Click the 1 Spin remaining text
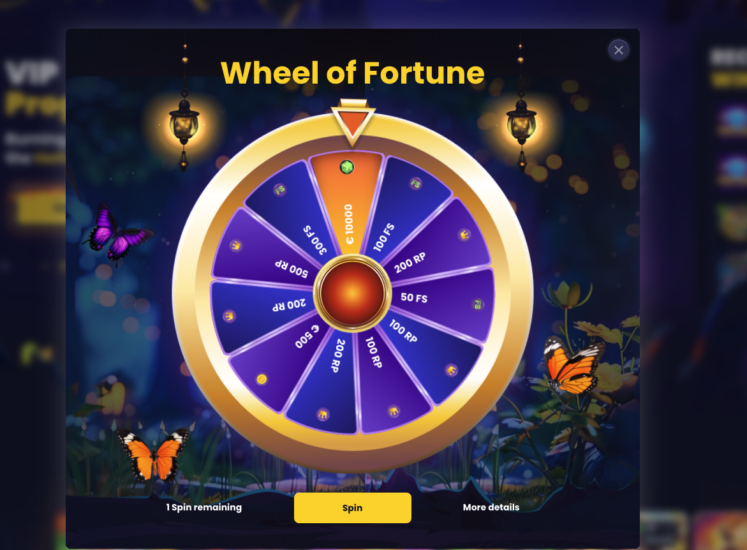This screenshot has height=550, width=747. (x=204, y=508)
